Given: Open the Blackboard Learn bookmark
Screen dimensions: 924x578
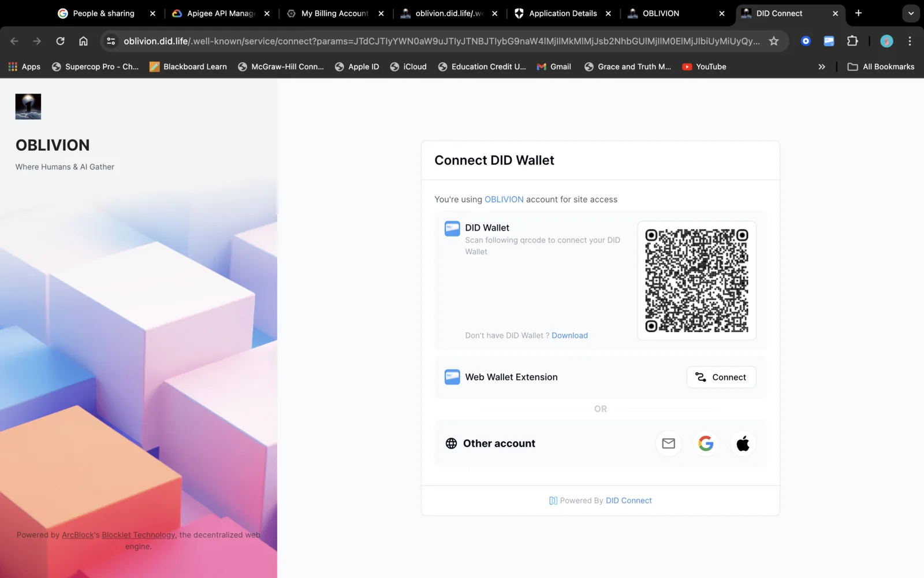Looking at the screenshot, I should click(188, 66).
